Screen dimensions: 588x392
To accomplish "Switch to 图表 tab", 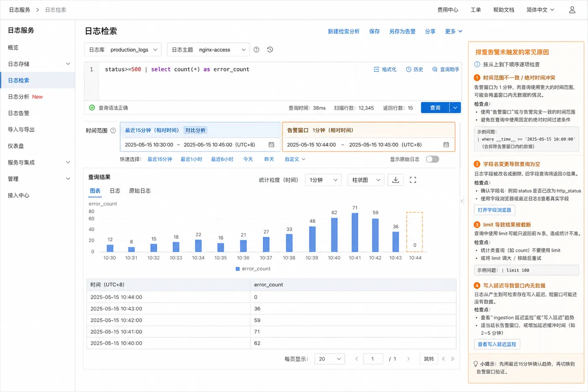I will [x=95, y=191].
